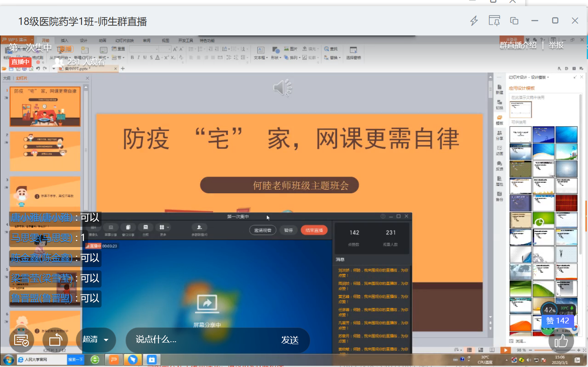This screenshot has width=588, height=367.
Task: Switch to the 插入 ribbon tab
Action: [64, 40]
